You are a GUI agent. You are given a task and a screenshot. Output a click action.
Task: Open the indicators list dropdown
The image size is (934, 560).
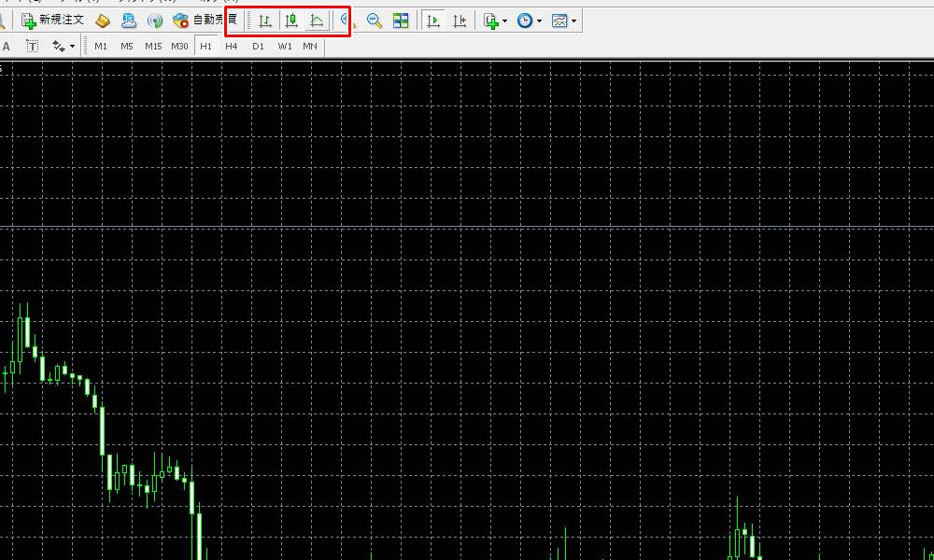coord(495,21)
